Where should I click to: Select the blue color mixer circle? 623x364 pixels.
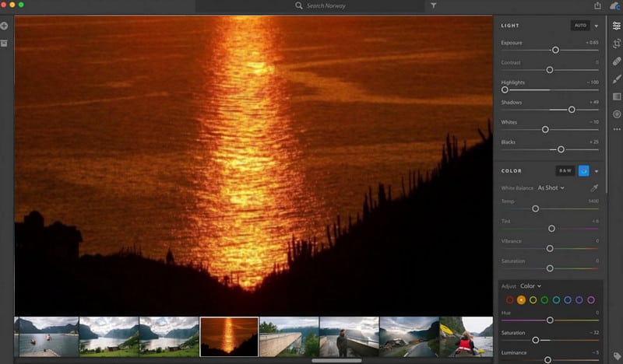coord(568,300)
